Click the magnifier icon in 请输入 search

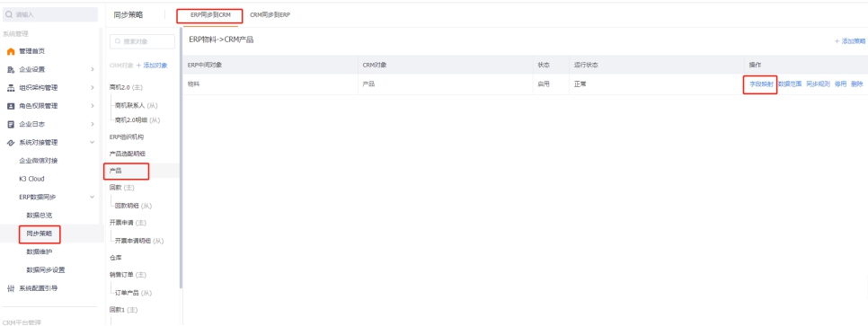[x=9, y=15]
